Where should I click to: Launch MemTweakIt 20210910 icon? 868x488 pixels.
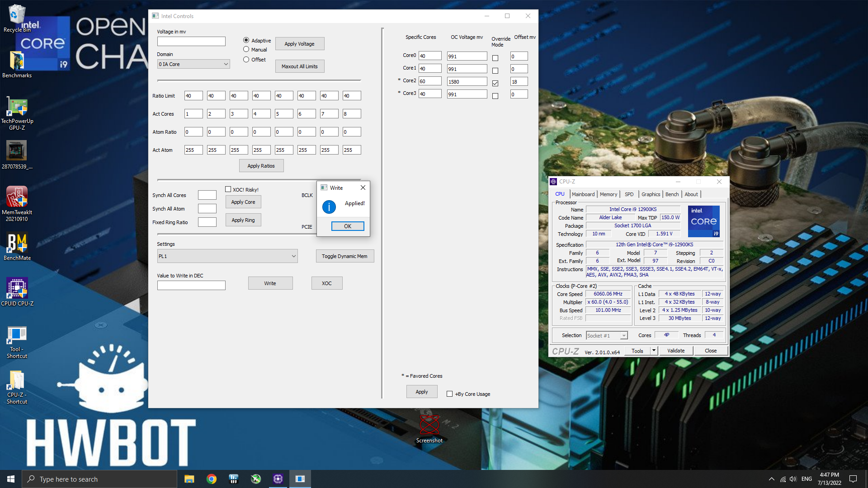tap(17, 204)
